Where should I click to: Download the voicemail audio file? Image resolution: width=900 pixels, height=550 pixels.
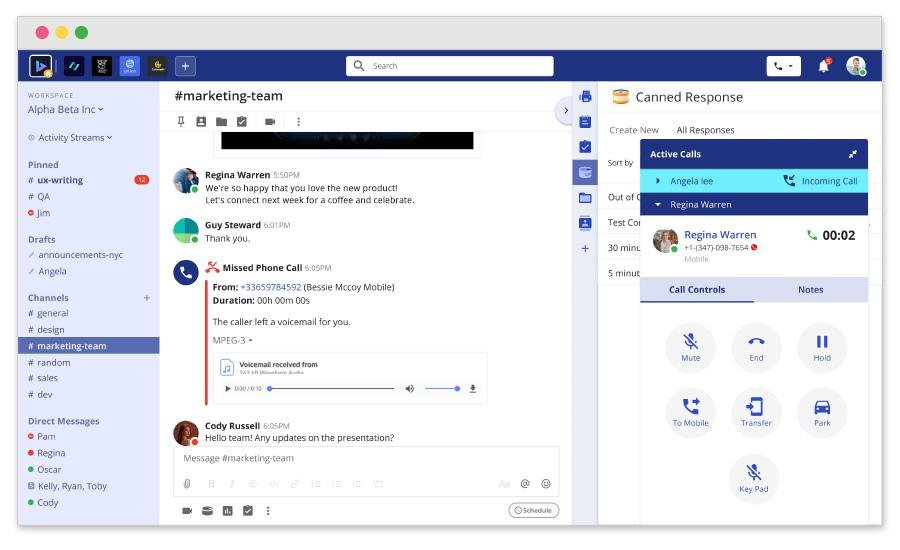click(x=473, y=388)
